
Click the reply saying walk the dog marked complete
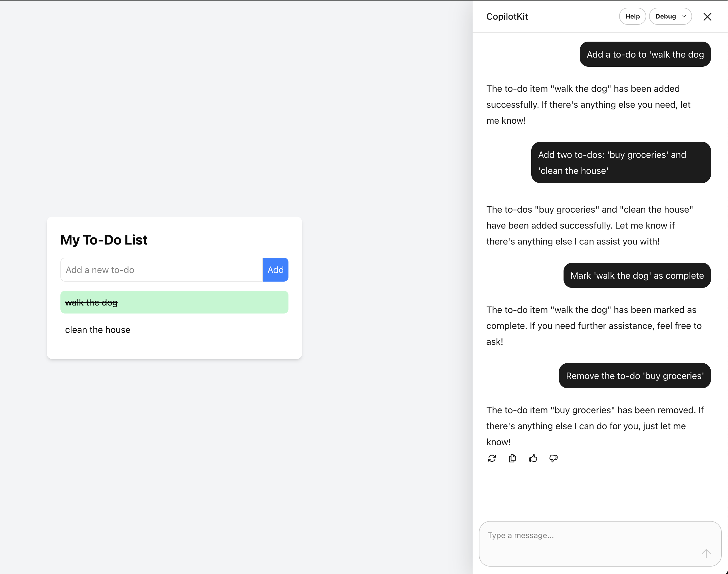click(594, 326)
